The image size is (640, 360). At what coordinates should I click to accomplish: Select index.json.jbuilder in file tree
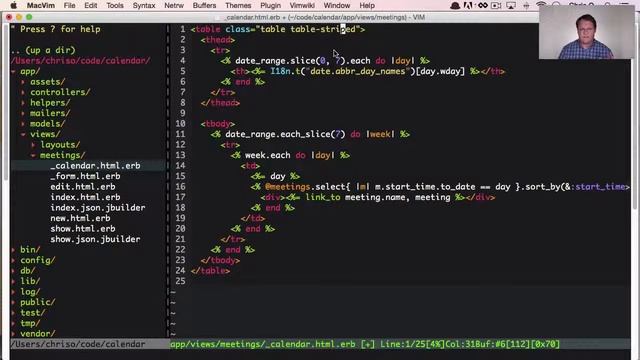pos(98,208)
